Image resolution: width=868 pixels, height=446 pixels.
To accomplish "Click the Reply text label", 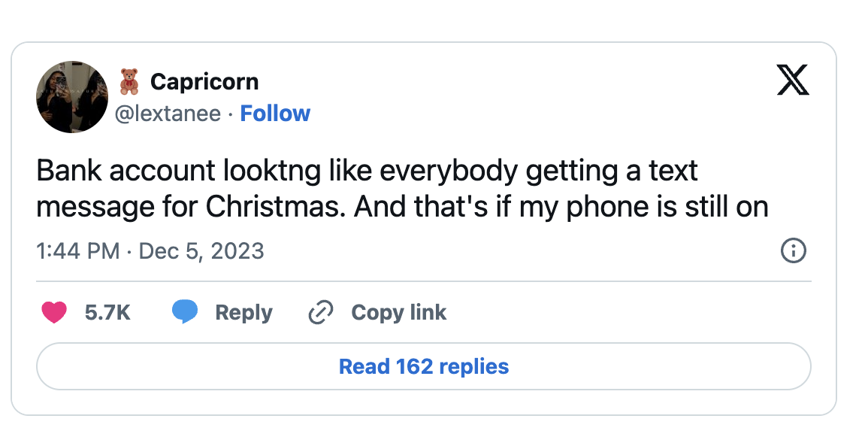I will pos(243,312).
